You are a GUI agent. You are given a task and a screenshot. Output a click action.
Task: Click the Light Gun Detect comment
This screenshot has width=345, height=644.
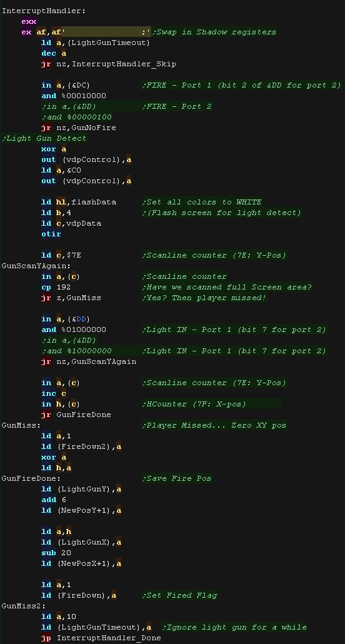tap(44, 138)
